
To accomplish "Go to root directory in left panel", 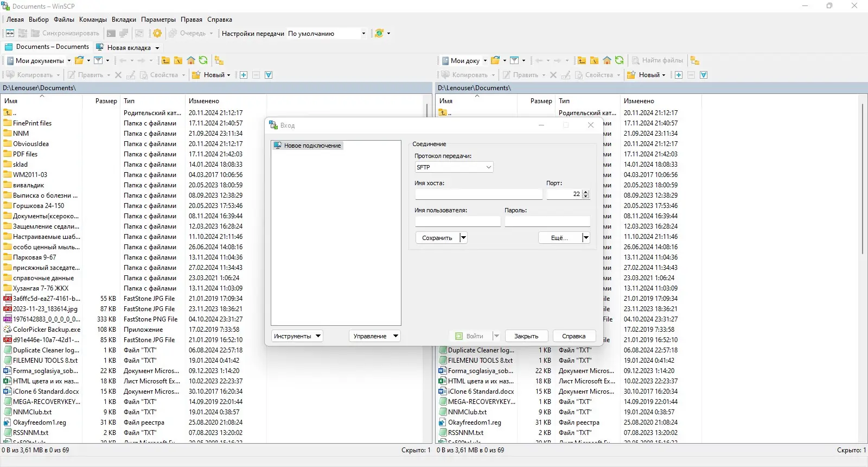I will (x=178, y=60).
